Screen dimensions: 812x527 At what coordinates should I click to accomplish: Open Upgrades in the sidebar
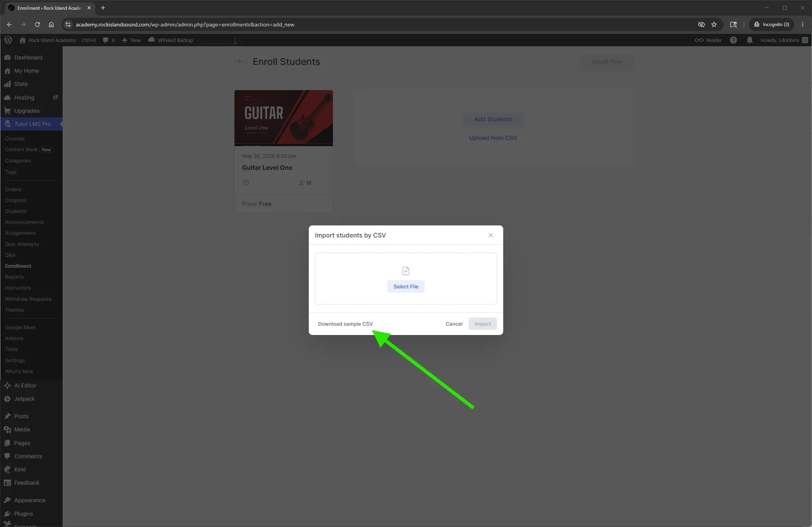click(x=27, y=111)
